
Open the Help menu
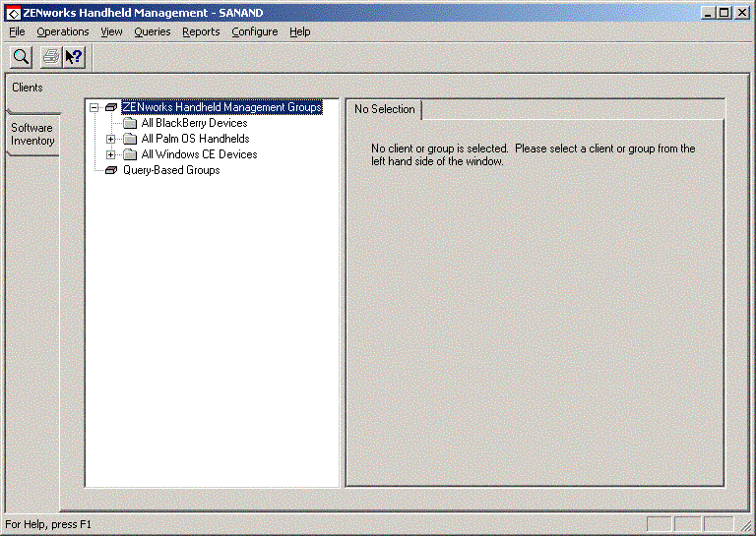(300, 31)
